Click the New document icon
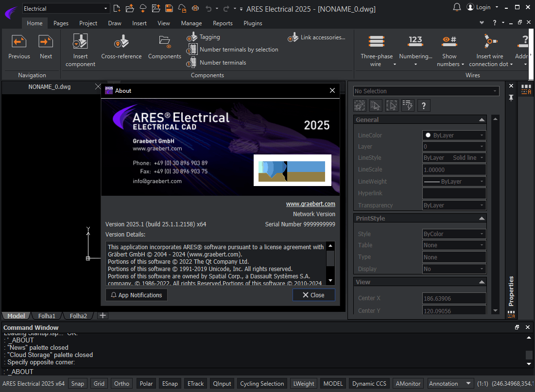Viewport: 535px width, 392px height. pyautogui.click(x=117, y=9)
